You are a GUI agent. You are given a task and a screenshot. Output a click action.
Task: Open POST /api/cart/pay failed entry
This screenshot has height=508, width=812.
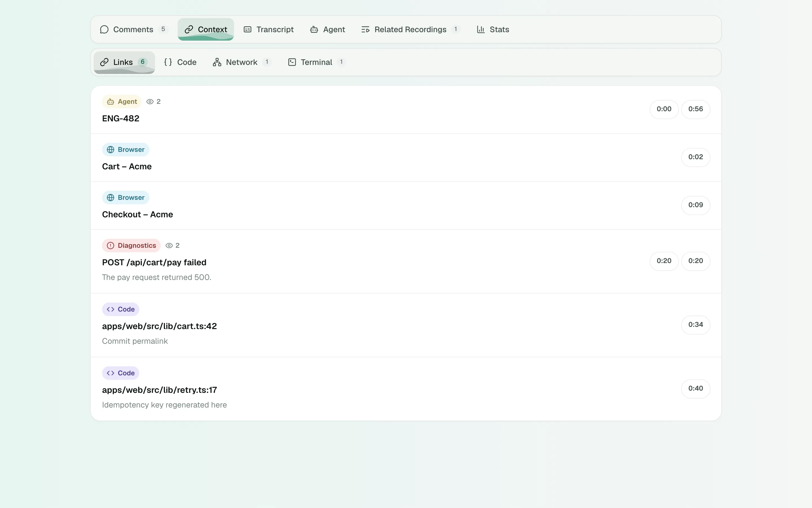[154, 262]
